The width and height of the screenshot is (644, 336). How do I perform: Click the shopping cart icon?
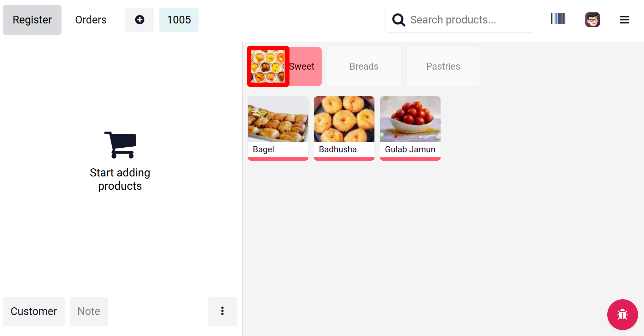click(120, 145)
